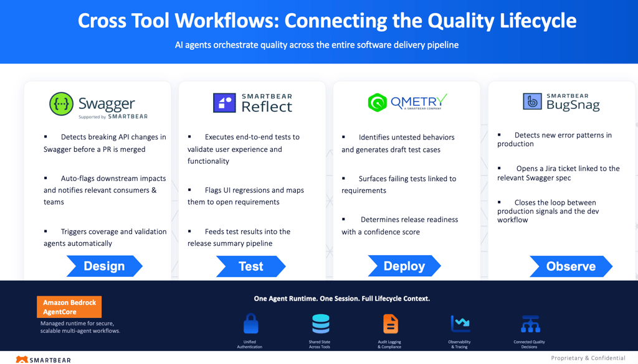638x364 pixels.
Task: Click the 'Determines release readiness' bullet
Action: [x=400, y=225]
